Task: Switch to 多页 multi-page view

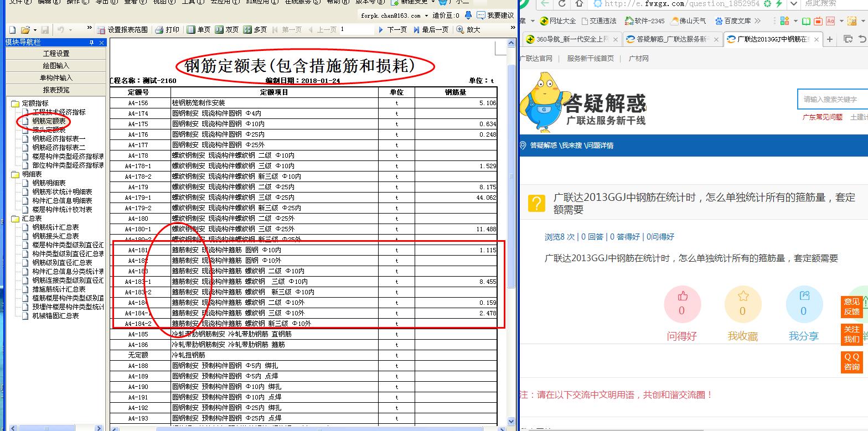Action: pyautogui.click(x=255, y=30)
